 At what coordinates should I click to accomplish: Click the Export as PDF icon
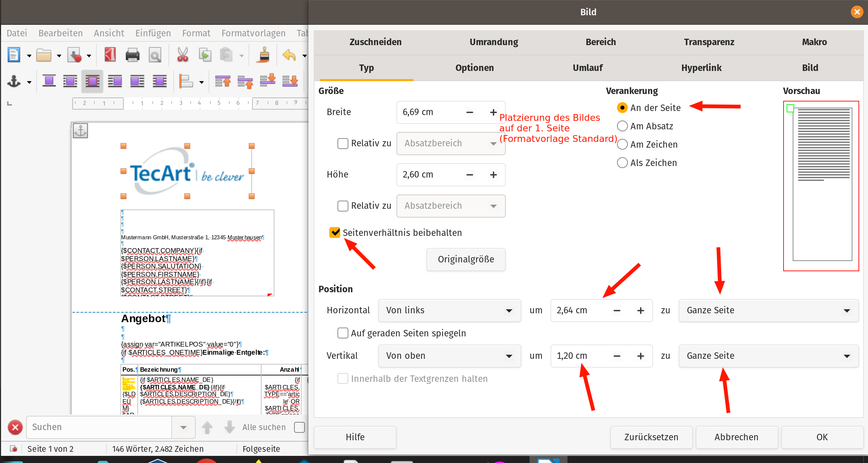(x=110, y=55)
